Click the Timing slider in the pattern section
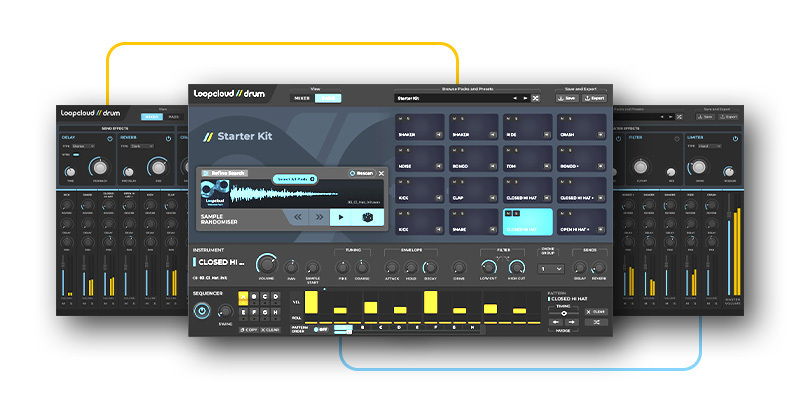The height and width of the screenshot is (420, 800). [x=565, y=312]
